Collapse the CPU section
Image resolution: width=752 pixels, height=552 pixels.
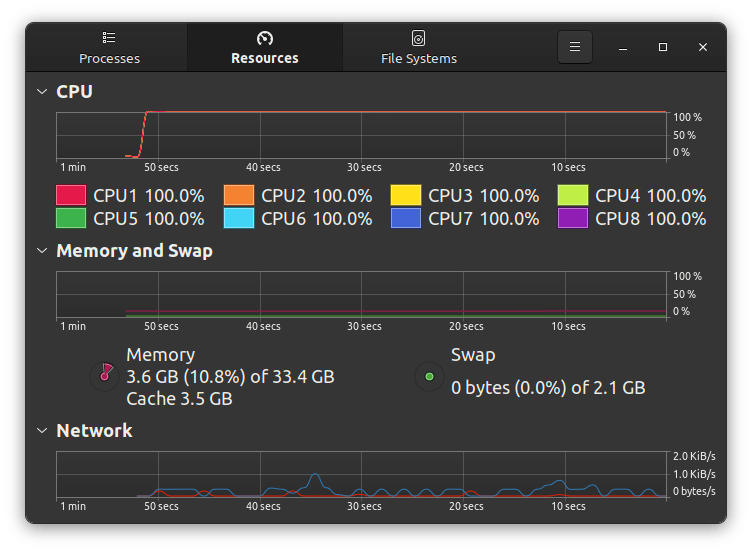[x=42, y=92]
